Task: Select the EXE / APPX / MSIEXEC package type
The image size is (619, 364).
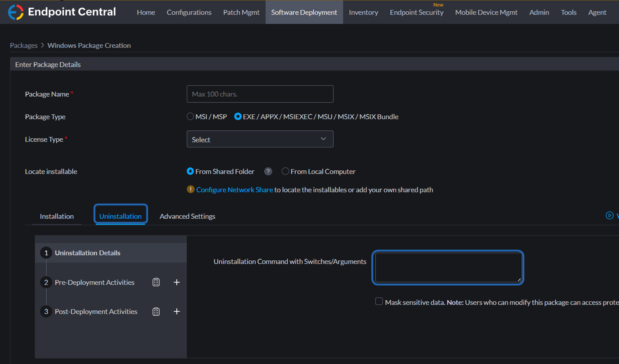Action: pos(238,117)
